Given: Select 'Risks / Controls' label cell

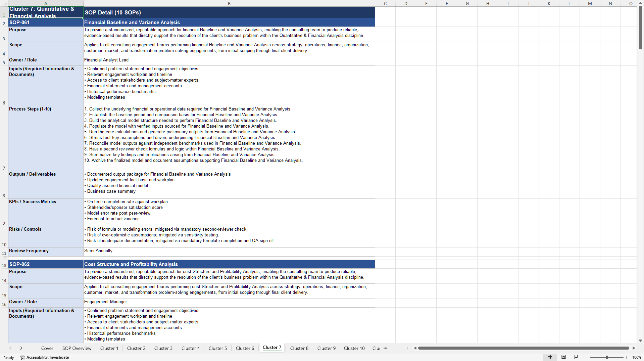Looking at the screenshot, I should tap(46, 237).
